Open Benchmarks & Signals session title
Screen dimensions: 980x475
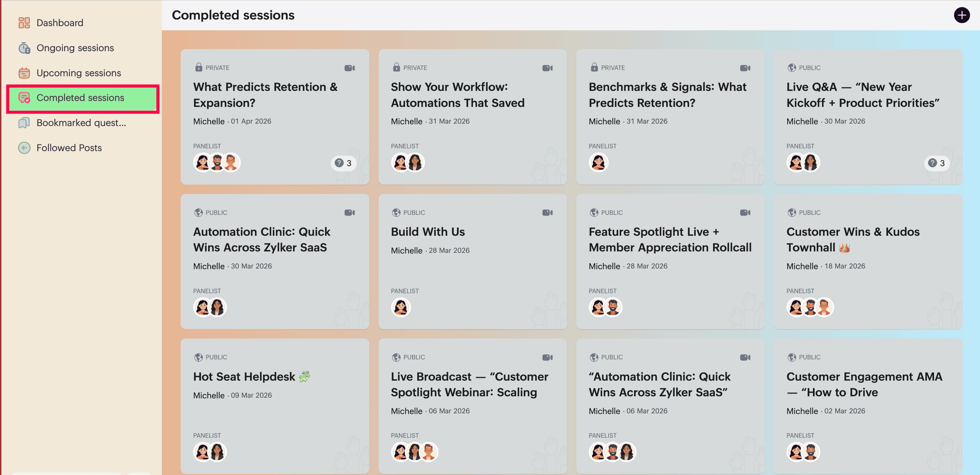tap(667, 95)
